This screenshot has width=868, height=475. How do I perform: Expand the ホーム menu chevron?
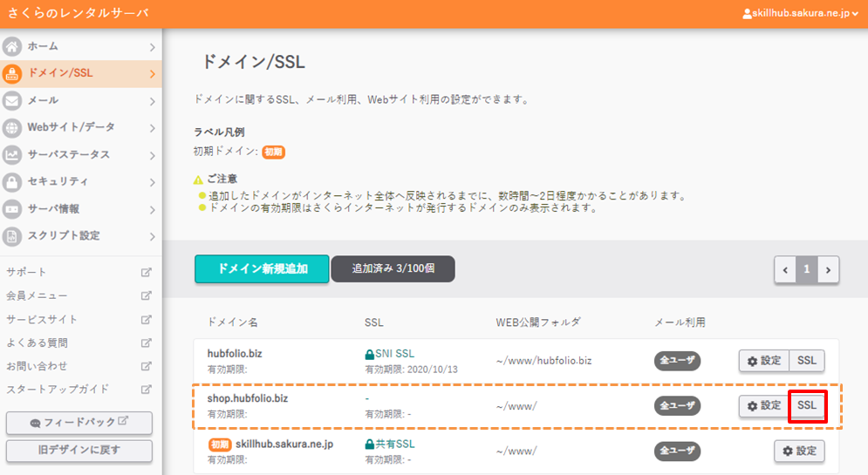pos(153,48)
